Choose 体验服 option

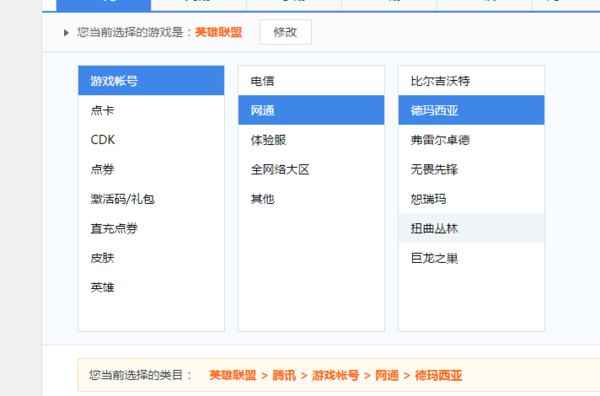pos(311,140)
